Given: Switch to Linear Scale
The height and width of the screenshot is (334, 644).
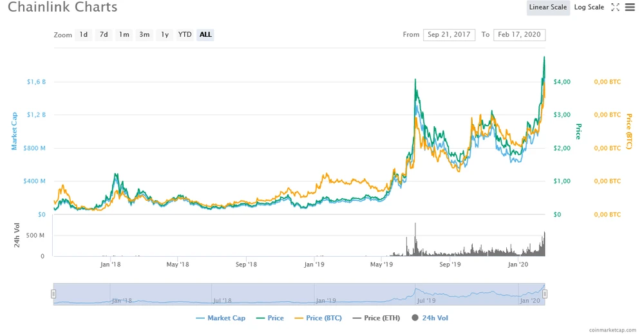Looking at the screenshot, I should point(547,7).
